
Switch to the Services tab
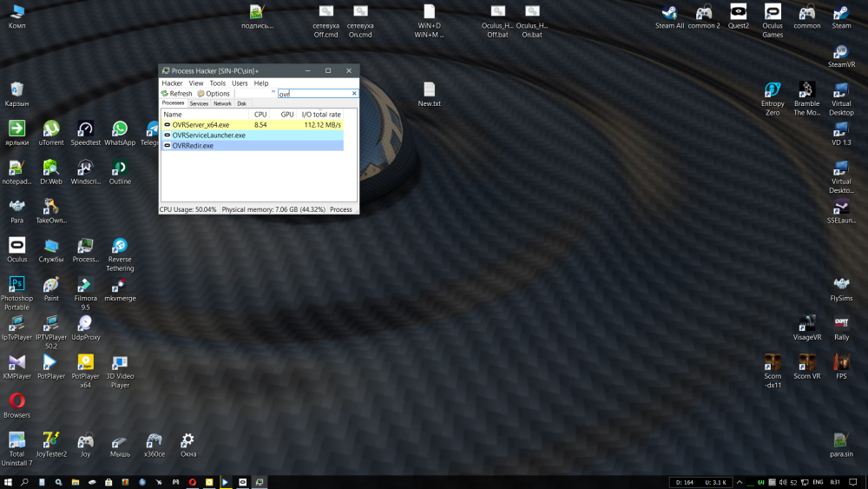pos(199,103)
